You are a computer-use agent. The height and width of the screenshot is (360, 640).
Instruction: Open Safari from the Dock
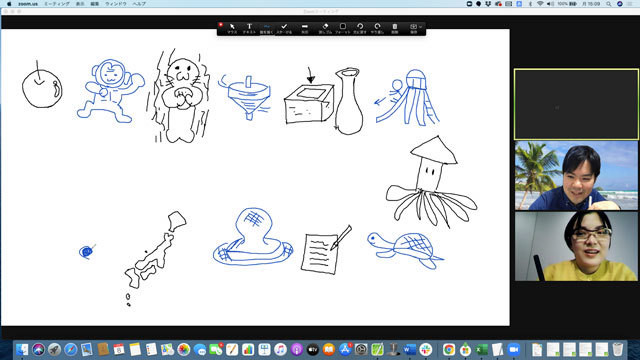click(x=70, y=349)
